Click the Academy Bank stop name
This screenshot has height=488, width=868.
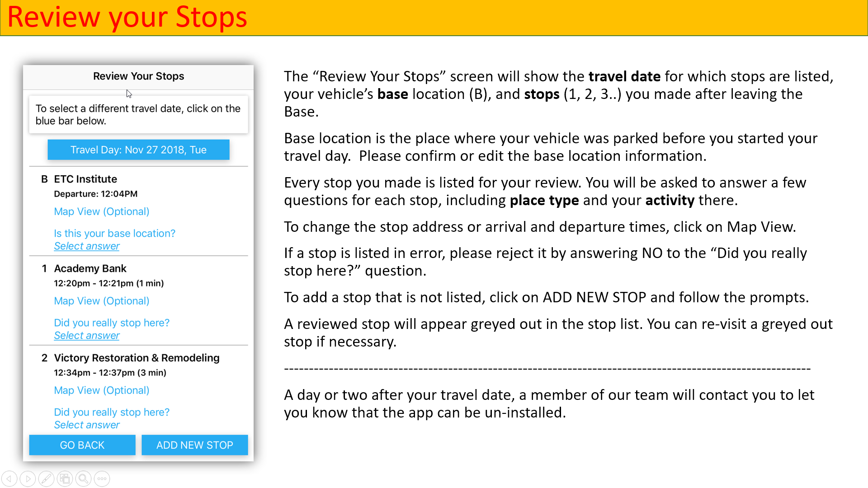tap(90, 268)
